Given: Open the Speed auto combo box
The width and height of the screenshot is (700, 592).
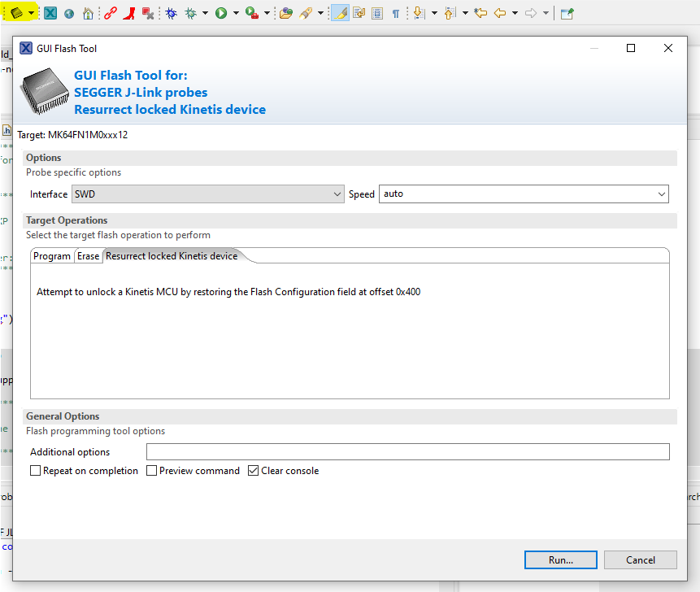Looking at the screenshot, I should [524, 194].
